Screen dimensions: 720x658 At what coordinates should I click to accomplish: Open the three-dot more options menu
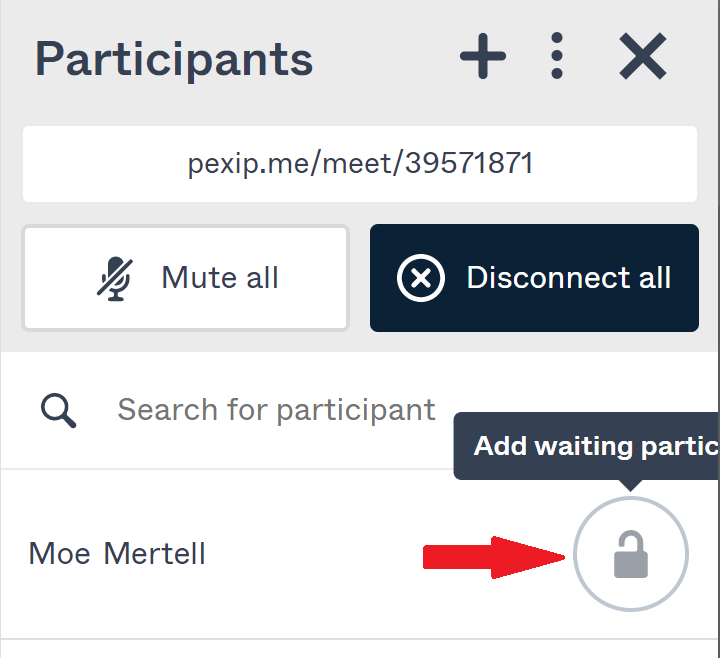557,59
